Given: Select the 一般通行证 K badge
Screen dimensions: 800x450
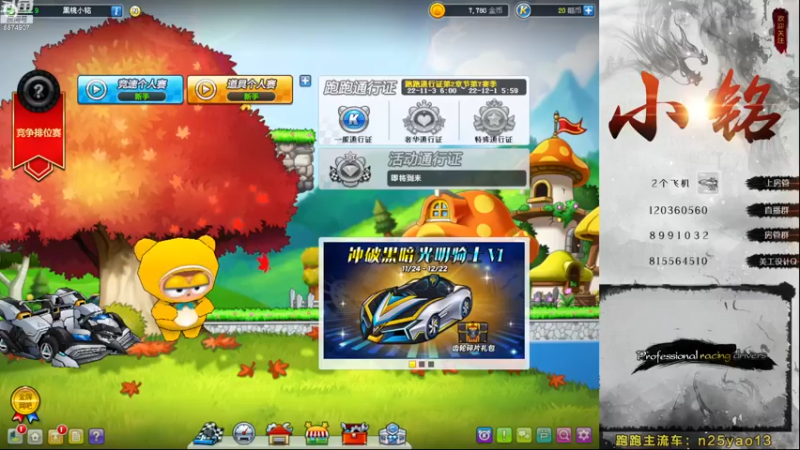Looking at the screenshot, I should coord(353,123).
